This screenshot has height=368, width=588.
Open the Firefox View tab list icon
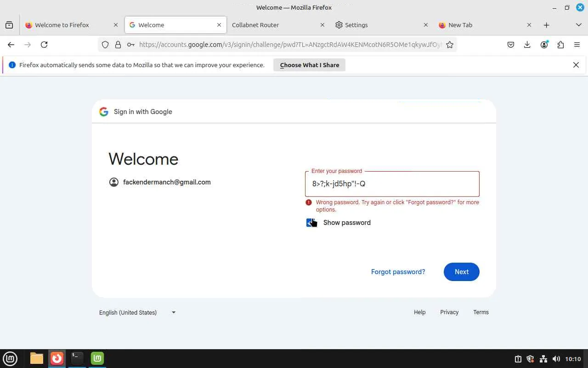[x=9, y=25]
